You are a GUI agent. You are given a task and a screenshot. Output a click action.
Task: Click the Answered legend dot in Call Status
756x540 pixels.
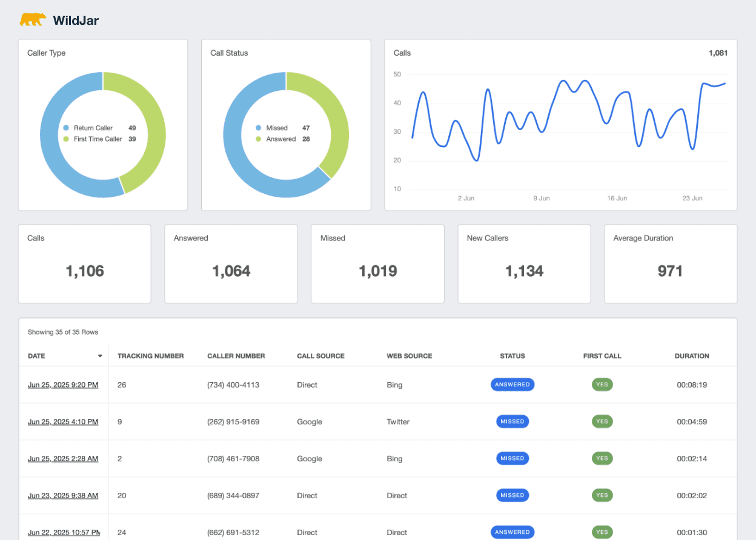tap(258, 138)
